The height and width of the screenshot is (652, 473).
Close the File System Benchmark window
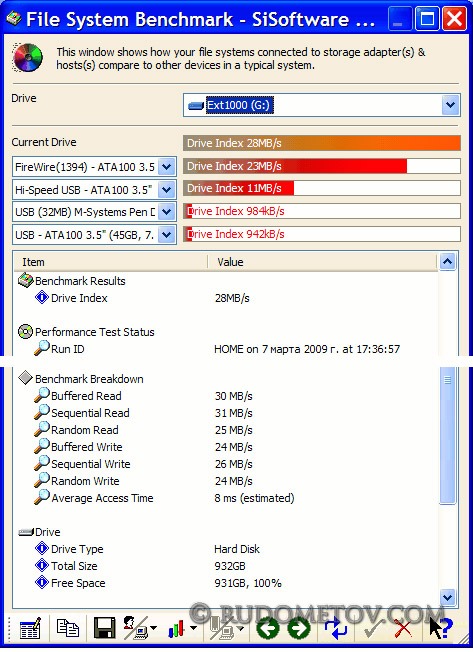[453, 19]
